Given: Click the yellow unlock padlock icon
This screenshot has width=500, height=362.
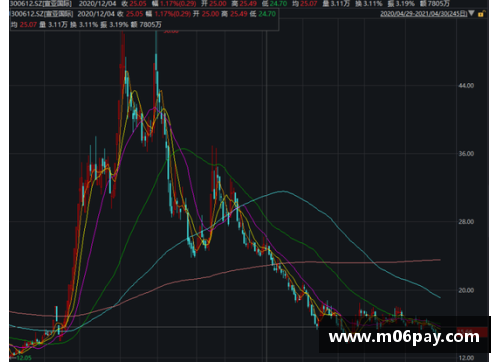Looking at the screenshot, I should point(481,14).
